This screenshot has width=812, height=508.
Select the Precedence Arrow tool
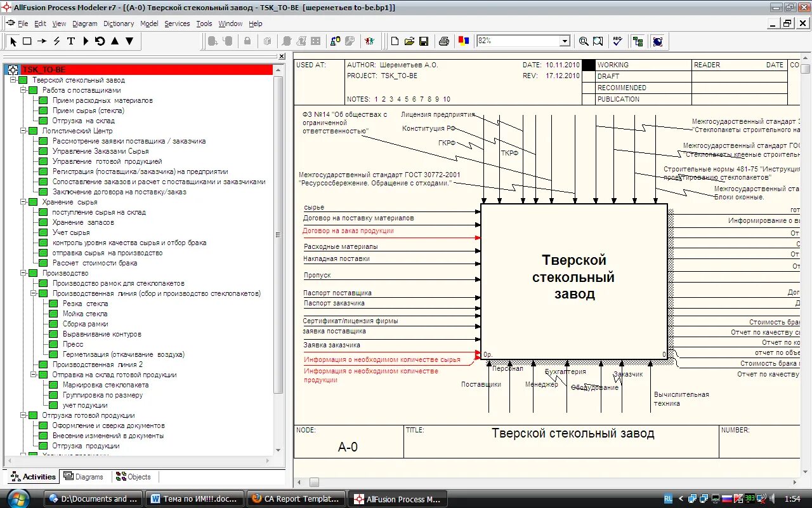point(42,41)
